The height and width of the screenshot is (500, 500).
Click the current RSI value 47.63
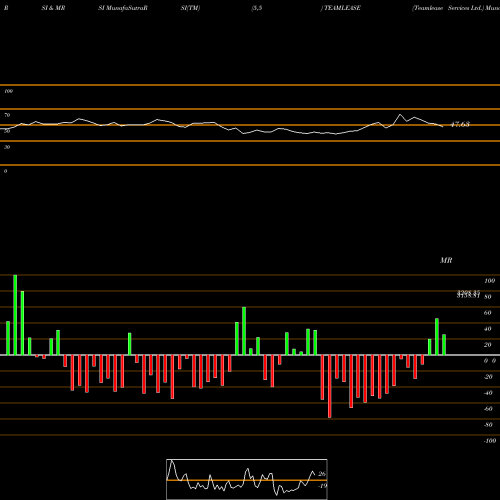(460, 124)
